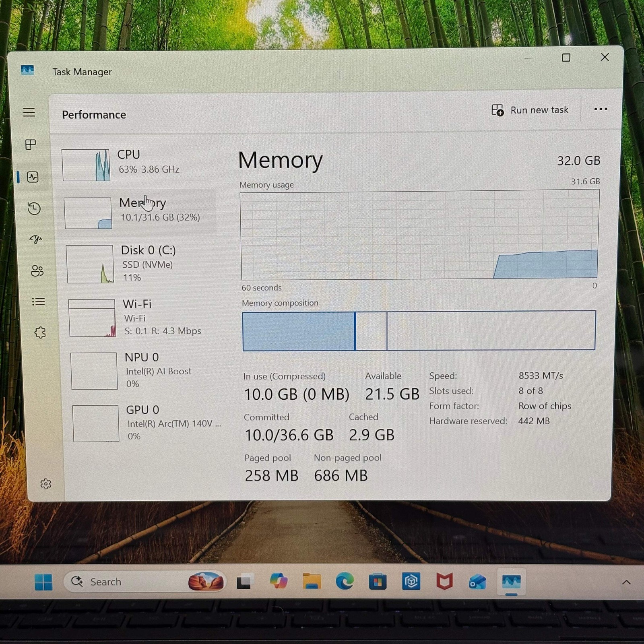Click the Wi-Fi mini graph thumbnail
The image size is (644, 644).
point(92,318)
